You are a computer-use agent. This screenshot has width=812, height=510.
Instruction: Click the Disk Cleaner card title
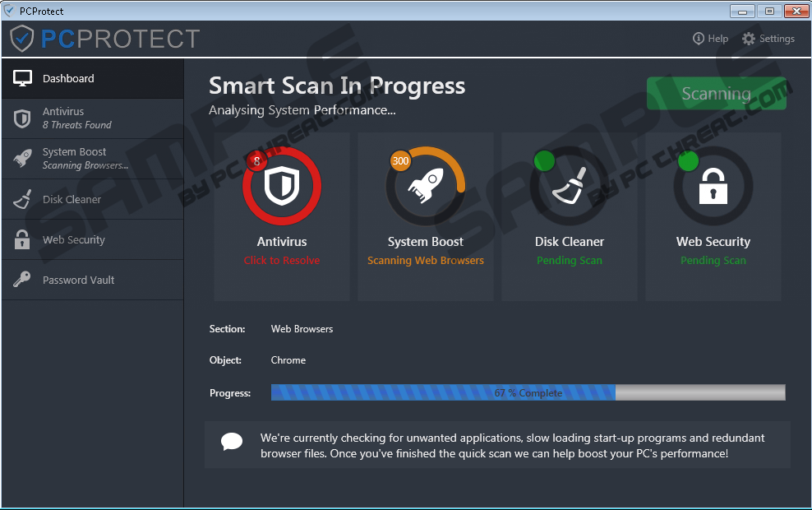[x=569, y=242]
